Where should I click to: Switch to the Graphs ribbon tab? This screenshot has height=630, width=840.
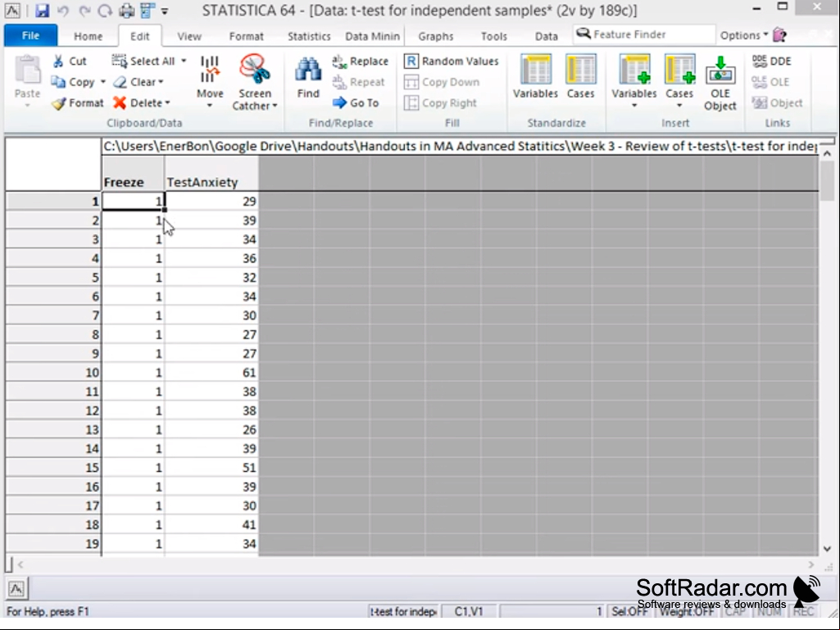[x=435, y=36]
